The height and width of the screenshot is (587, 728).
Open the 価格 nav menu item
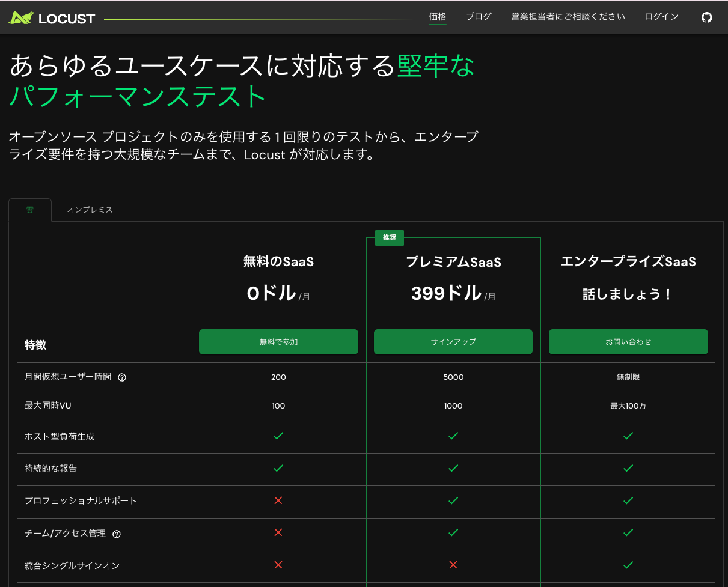click(x=438, y=17)
